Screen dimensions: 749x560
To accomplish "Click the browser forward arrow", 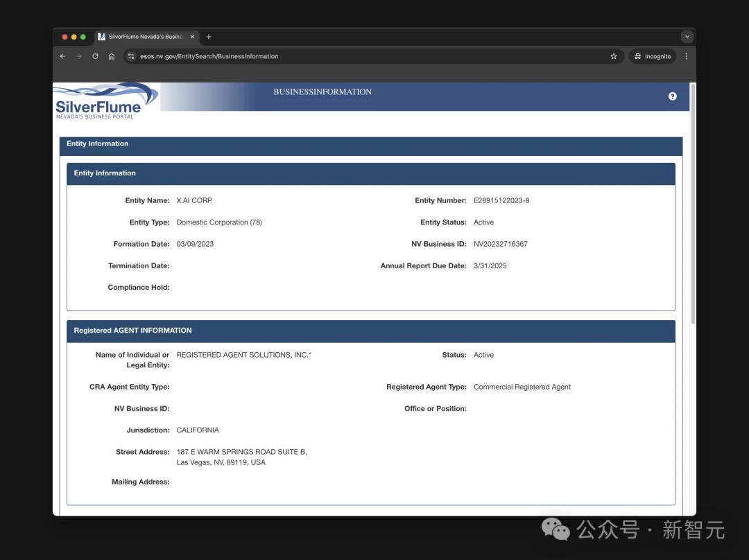I will 78,56.
